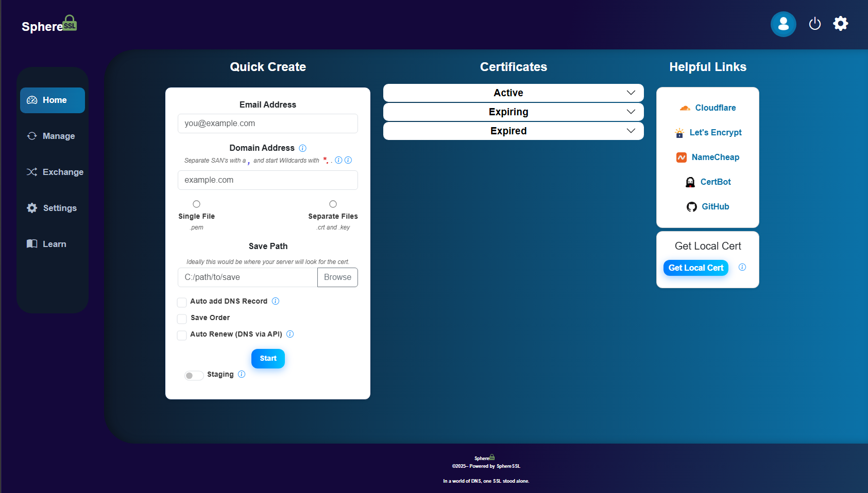
Task: Open the user profile avatar icon
Action: [783, 24]
